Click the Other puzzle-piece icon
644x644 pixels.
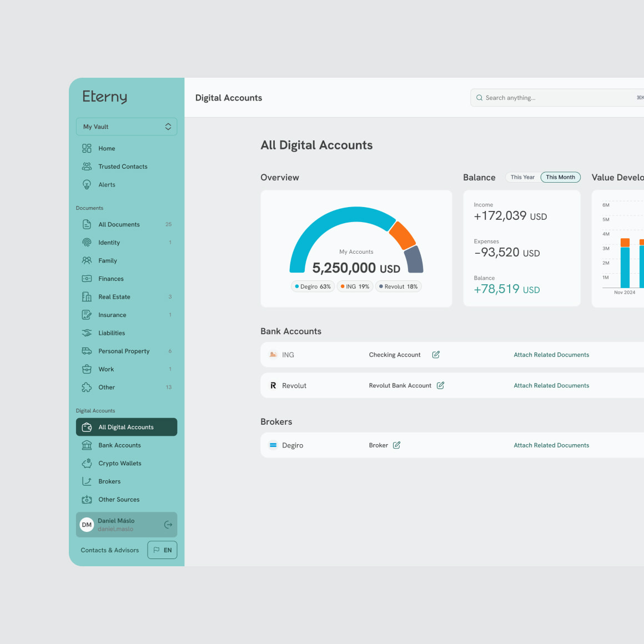(x=87, y=387)
